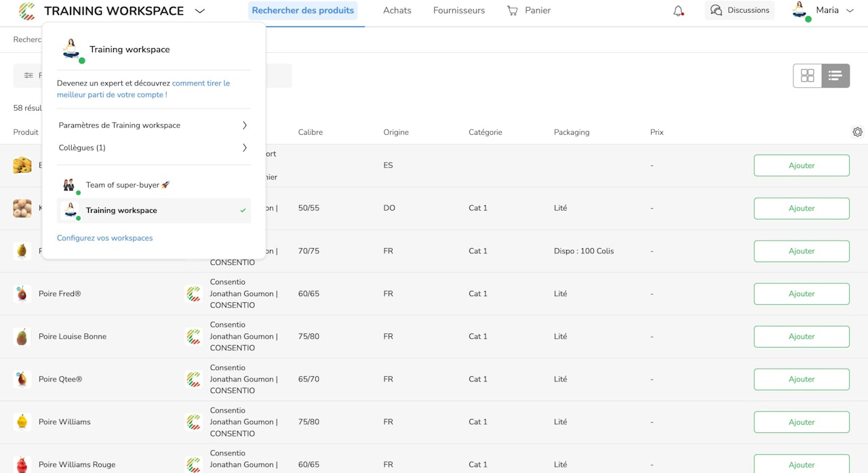This screenshot has width=868, height=473.
Task: Select Team of super-buyer workspace
Action: (x=127, y=185)
